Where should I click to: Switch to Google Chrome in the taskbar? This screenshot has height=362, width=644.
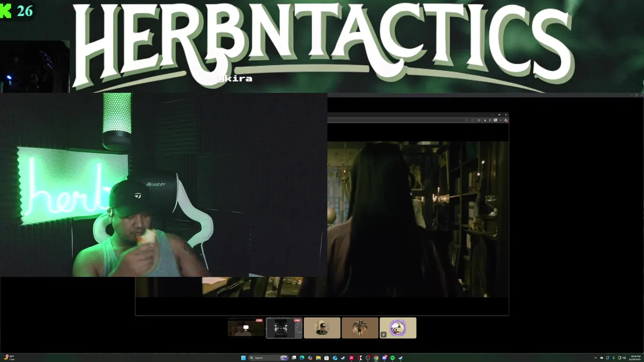coord(376,358)
